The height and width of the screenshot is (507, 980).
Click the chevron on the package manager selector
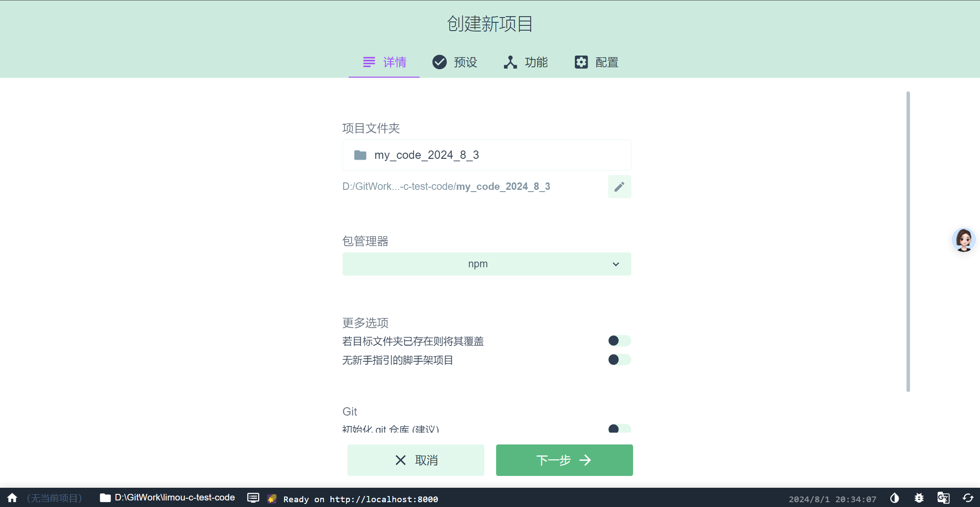616,264
